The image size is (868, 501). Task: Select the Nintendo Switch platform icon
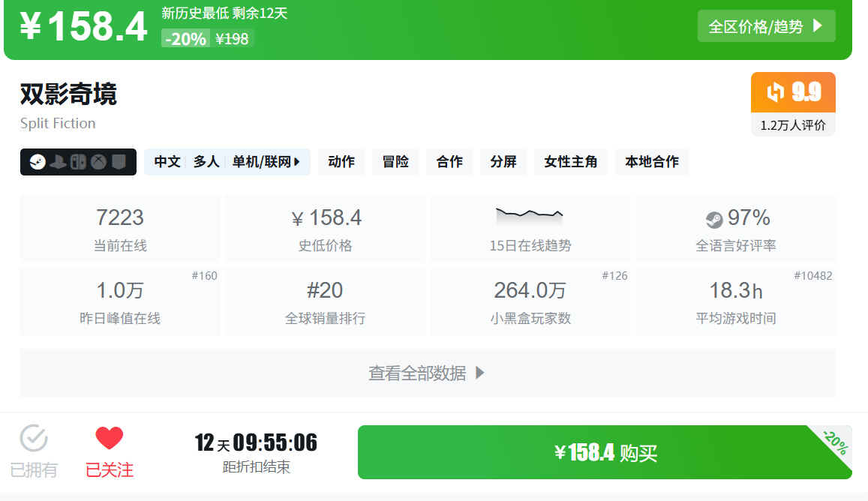click(x=78, y=162)
